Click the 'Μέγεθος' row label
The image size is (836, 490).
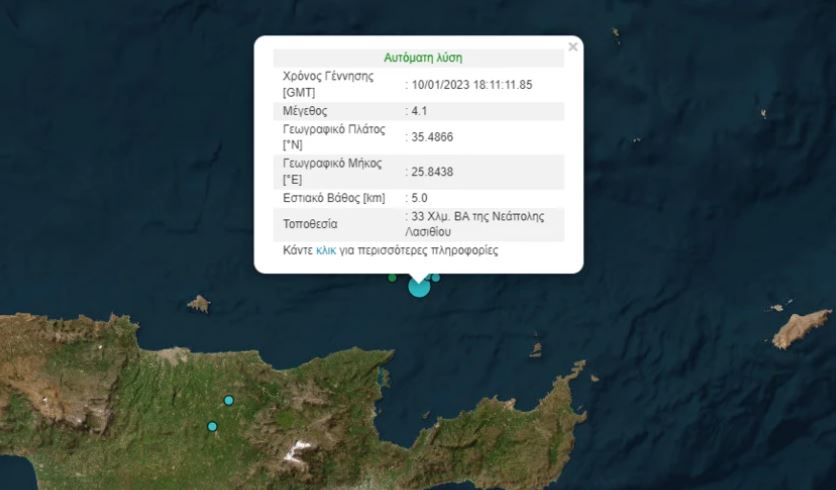click(x=305, y=111)
